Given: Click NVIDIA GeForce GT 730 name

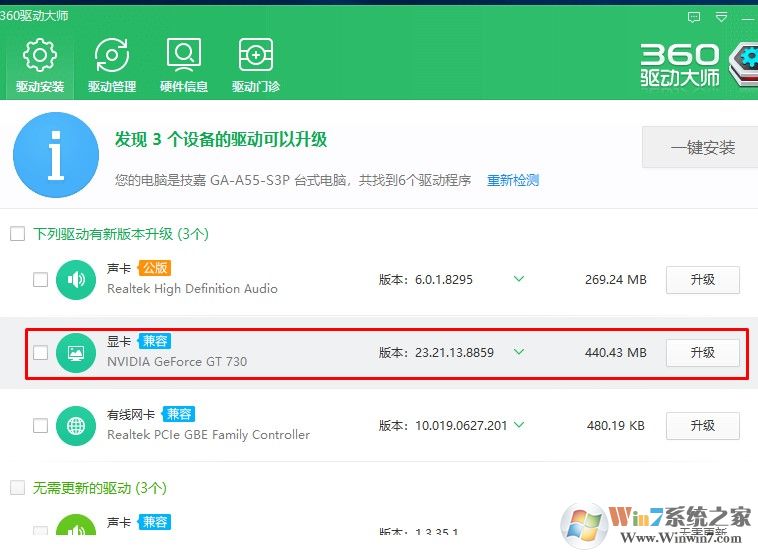Looking at the screenshot, I should click(177, 362).
